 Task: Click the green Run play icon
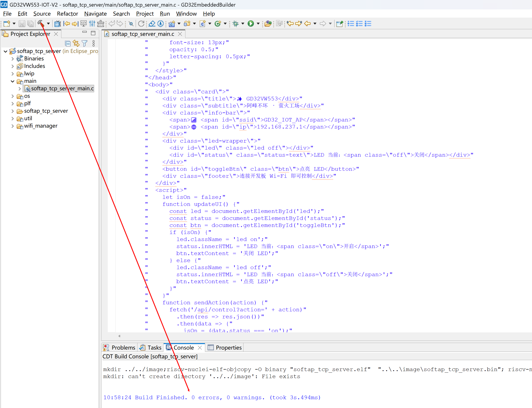point(251,24)
